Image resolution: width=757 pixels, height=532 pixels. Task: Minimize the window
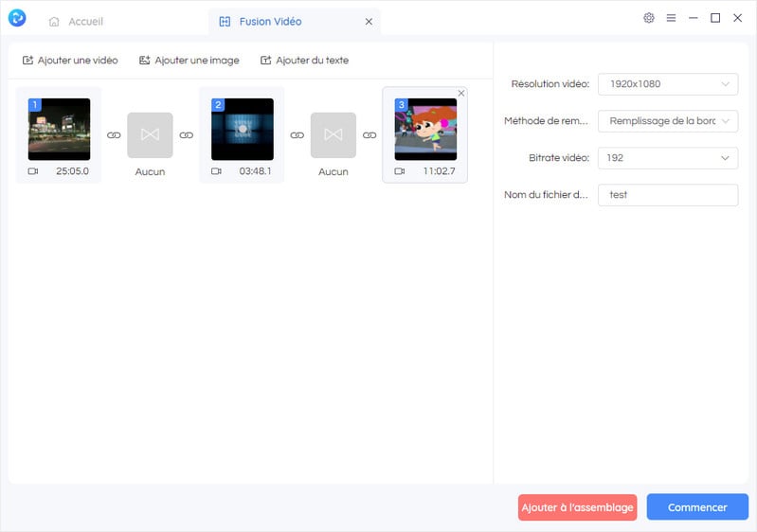693,18
